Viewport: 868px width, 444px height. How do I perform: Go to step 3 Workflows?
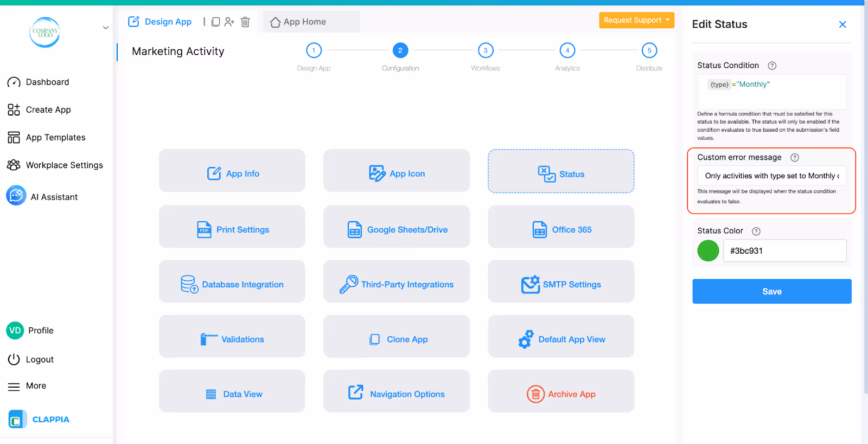(x=486, y=50)
